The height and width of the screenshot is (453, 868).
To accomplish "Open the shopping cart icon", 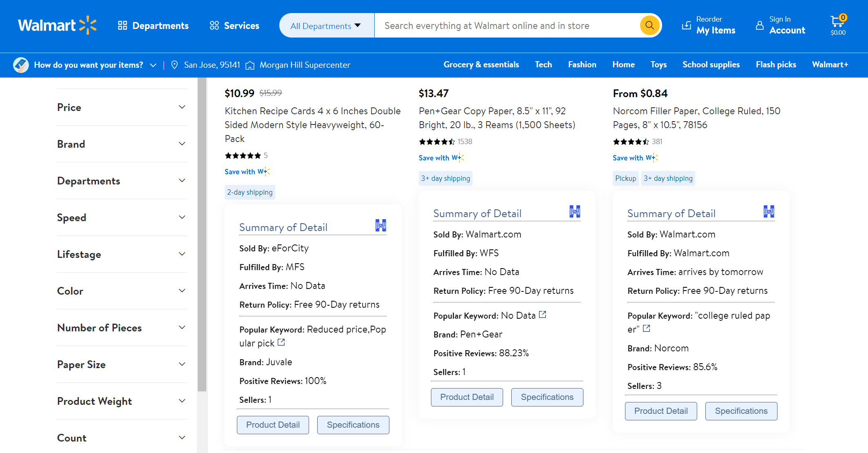I will pyautogui.click(x=838, y=25).
